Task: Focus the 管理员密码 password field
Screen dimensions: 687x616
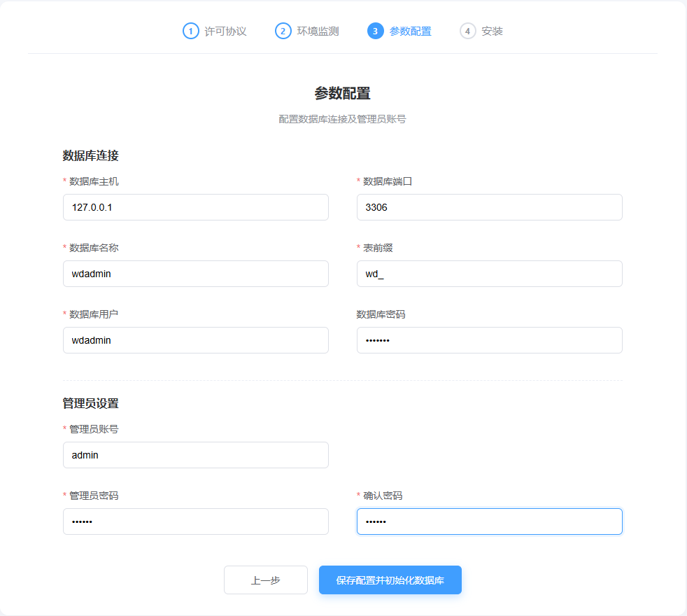Action: coord(196,521)
